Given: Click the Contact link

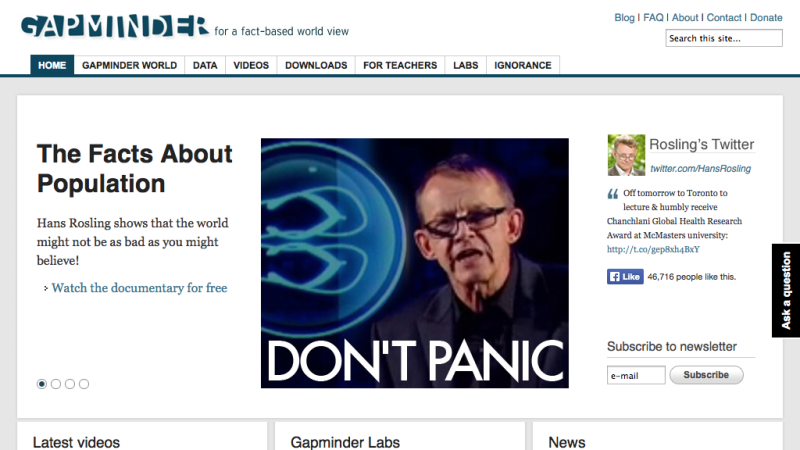Looking at the screenshot, I should pos(724,17).
